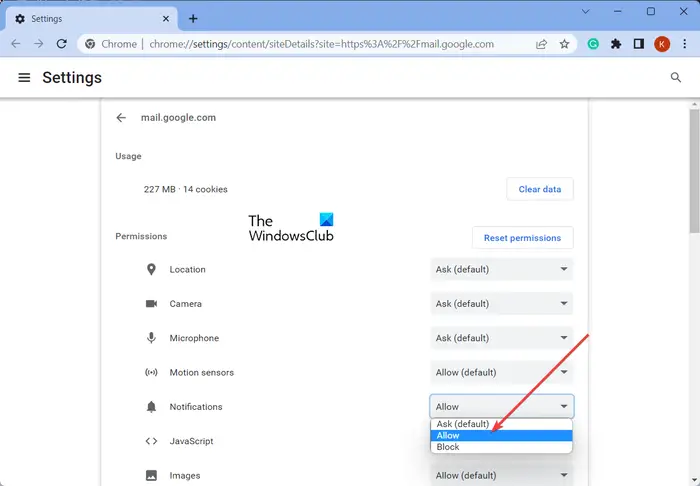Open the Settings hamburger menu
The height and width of the screenshot is (486, 700).
point(24,78)
